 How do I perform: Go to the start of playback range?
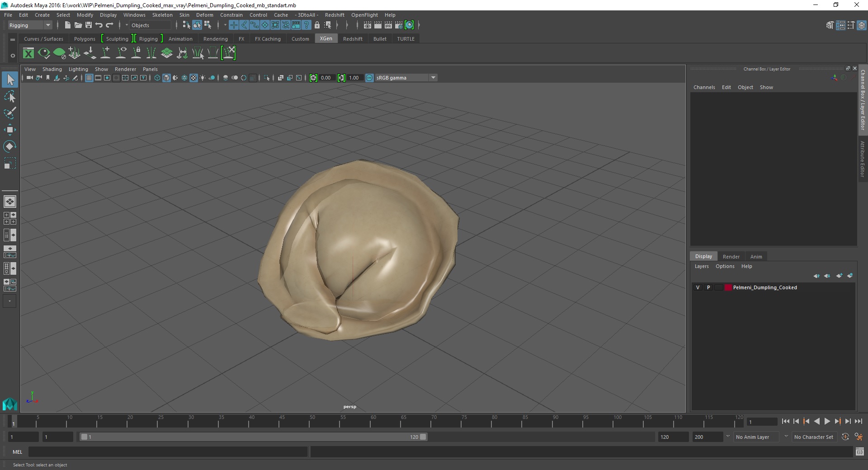(x=785, y=422)
